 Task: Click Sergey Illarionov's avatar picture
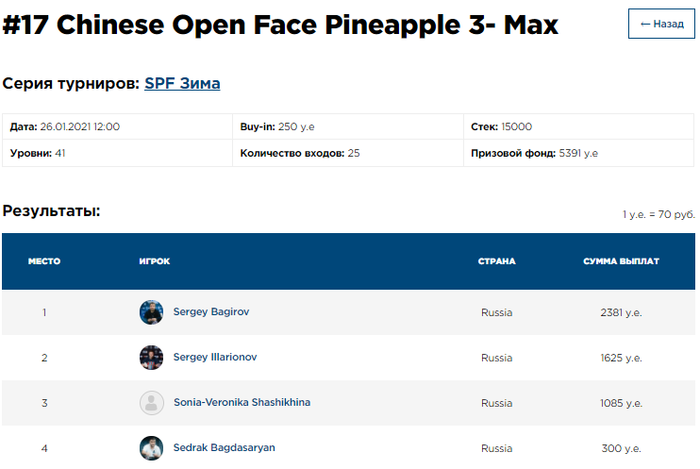151,357
